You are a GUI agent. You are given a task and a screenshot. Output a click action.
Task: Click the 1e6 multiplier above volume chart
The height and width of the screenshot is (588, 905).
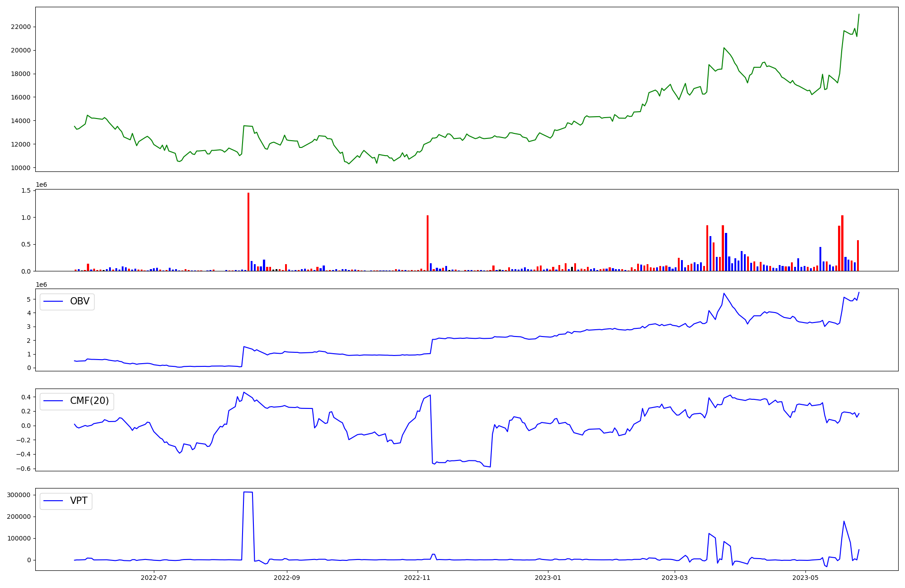(41, 185)
